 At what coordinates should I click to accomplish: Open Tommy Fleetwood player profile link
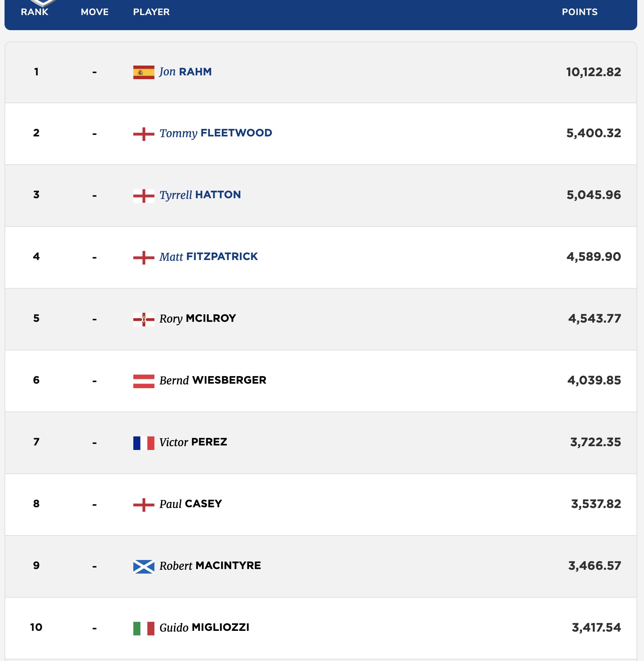[215, 133]
